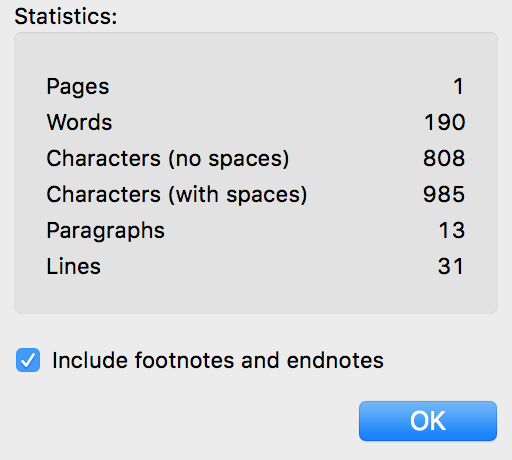The image size is (512, 460).
Task: Click the words count value 190
Action: pyautogui.click(x=444, y=122)
